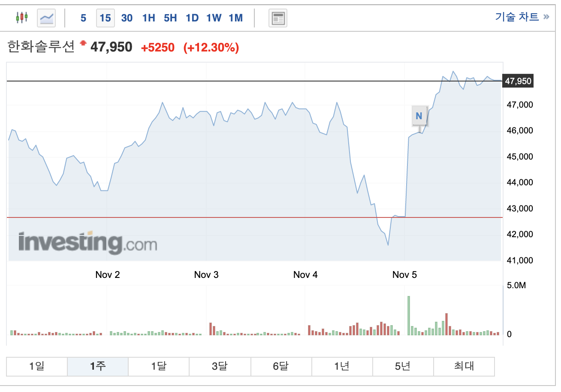561x392 pixels.
Task: Click the 5.0M volume axis label
Action: click(516, 286)
